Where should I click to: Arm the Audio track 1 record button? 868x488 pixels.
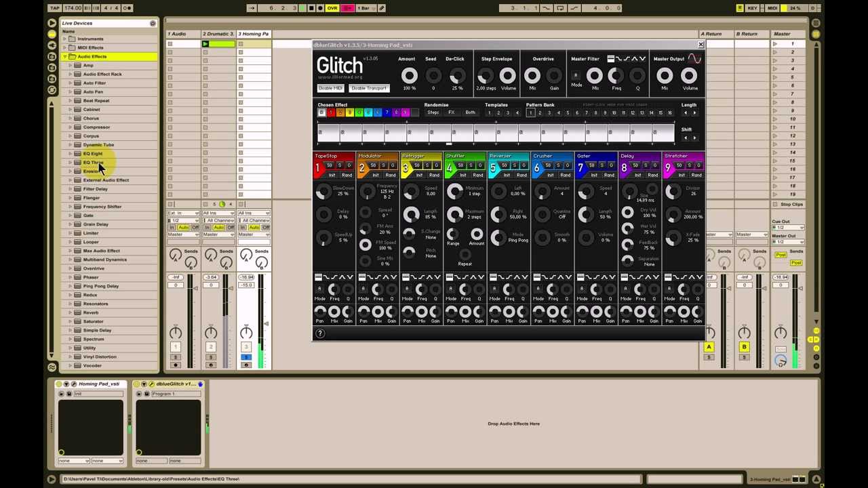click(176, 365)
